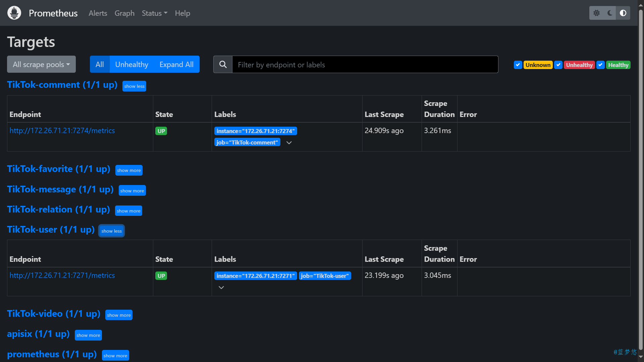Click the Prometheus flame logo
644x362 pixels.
click(x=14, y=13)
